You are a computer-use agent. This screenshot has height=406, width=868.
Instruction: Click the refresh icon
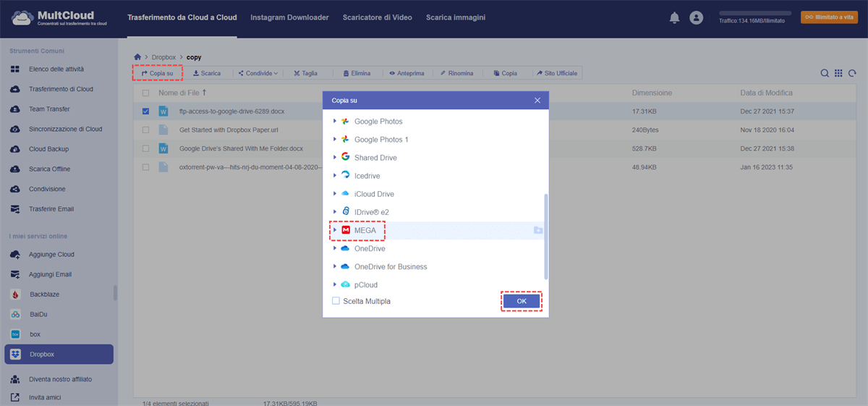[x=853, y=73]
